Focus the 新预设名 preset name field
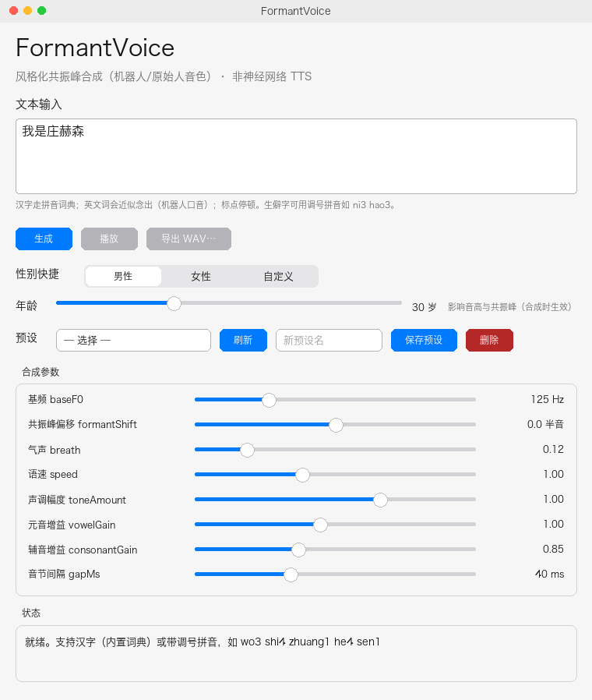592x700 pixels. (329, 340)
